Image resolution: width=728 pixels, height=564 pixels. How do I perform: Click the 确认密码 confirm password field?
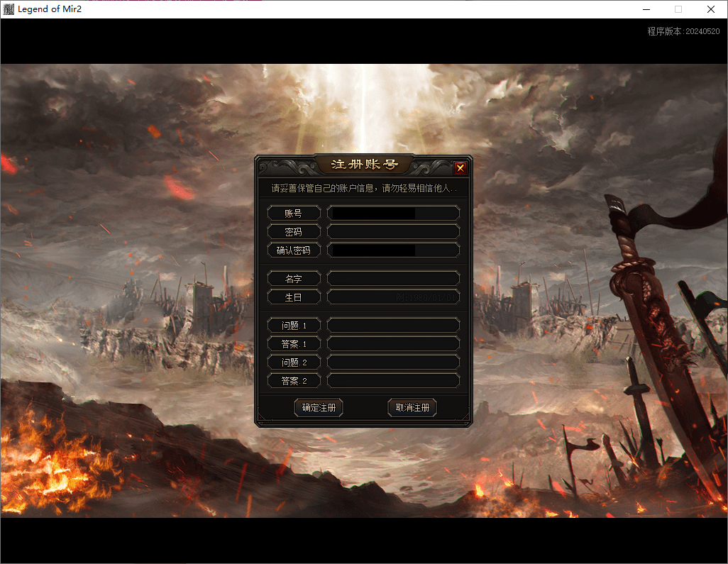(x=393, y=250)
